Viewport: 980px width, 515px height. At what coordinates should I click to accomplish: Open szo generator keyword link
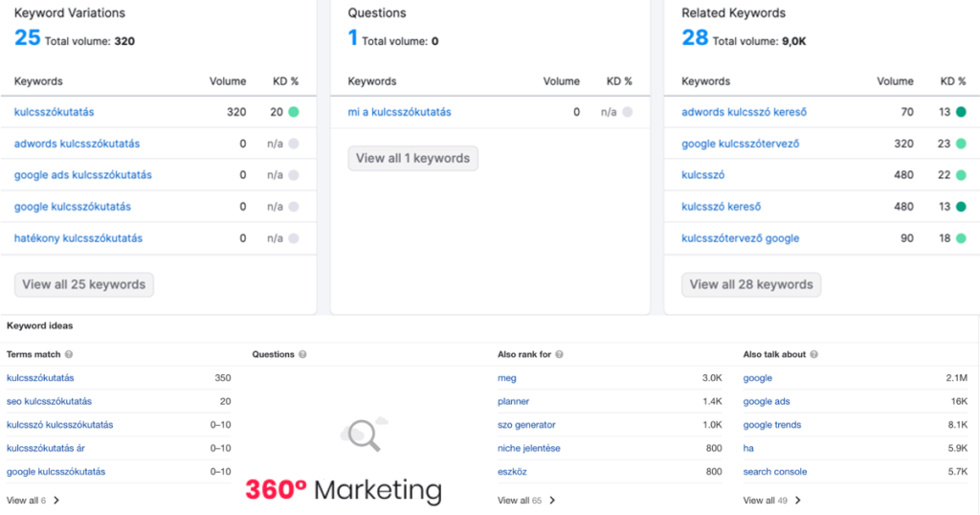tap(526, 425)
